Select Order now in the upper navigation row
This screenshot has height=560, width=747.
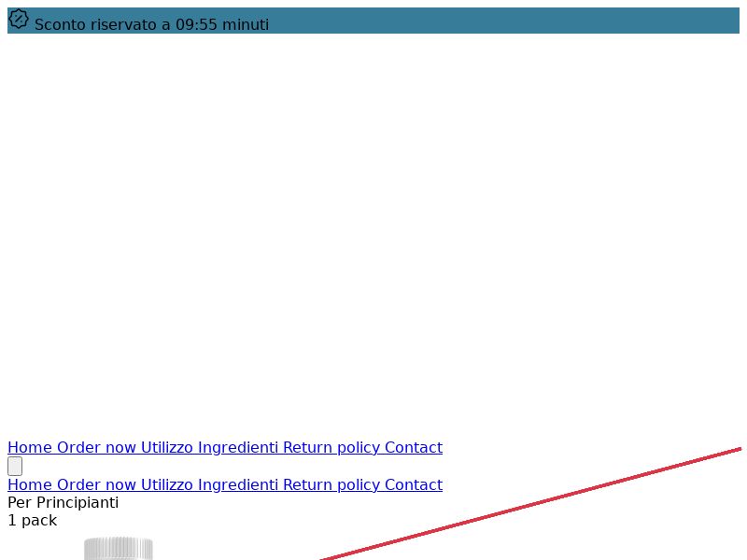coord(97,448)
